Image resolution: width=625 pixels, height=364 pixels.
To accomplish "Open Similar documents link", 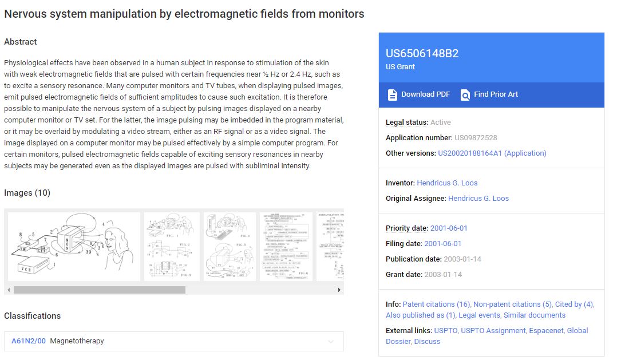I will [x=535, y=315].
